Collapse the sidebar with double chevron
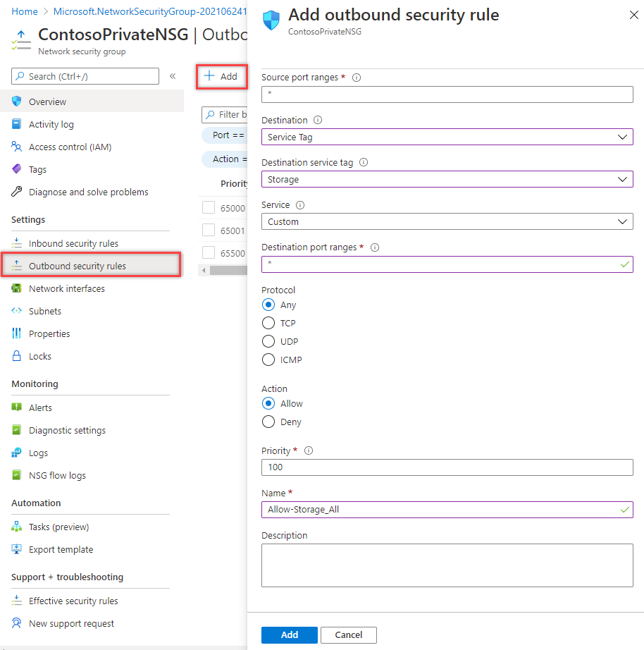This screenshot has height=650, width=644. [173, 76]
